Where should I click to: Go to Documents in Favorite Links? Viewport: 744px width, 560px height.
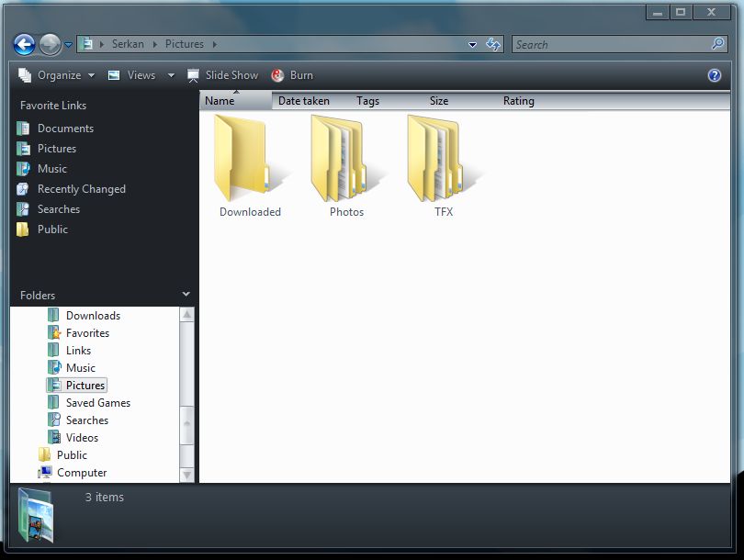65,129
